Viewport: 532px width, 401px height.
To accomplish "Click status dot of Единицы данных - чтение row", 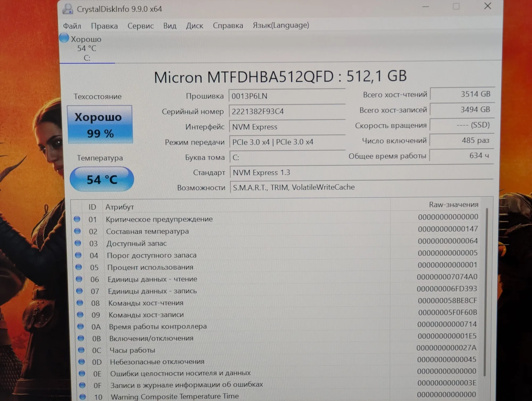I will 79,279.
